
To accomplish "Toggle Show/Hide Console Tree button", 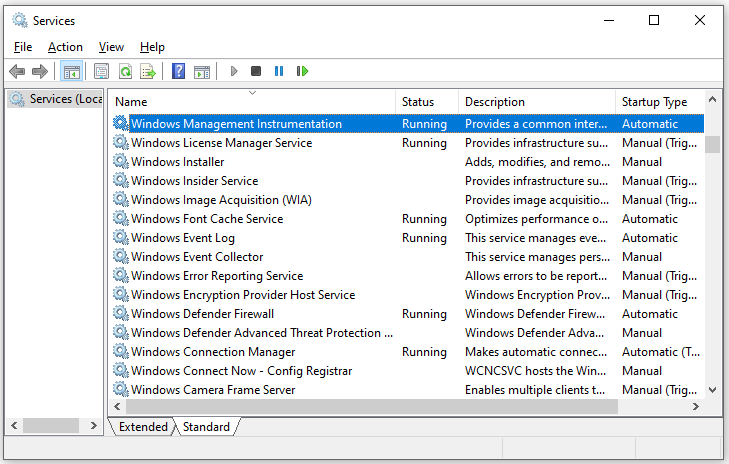I will click(x=71, y=71).
